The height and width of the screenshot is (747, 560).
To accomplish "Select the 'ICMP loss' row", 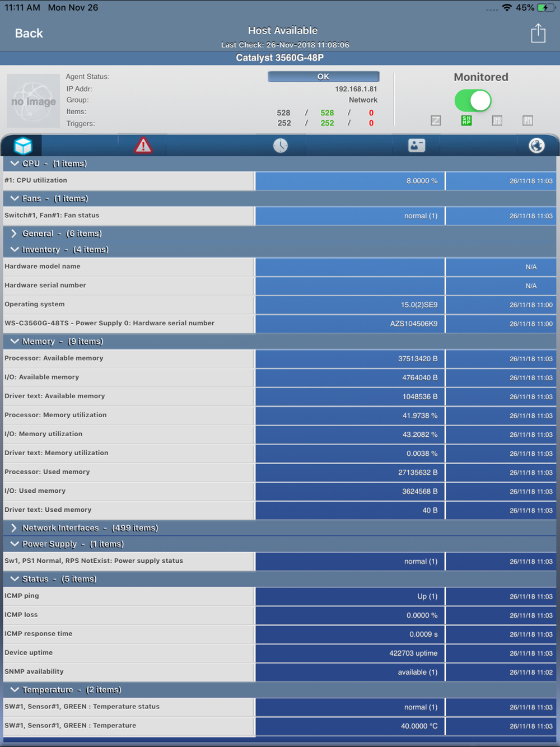I will (x=279, y=615).
